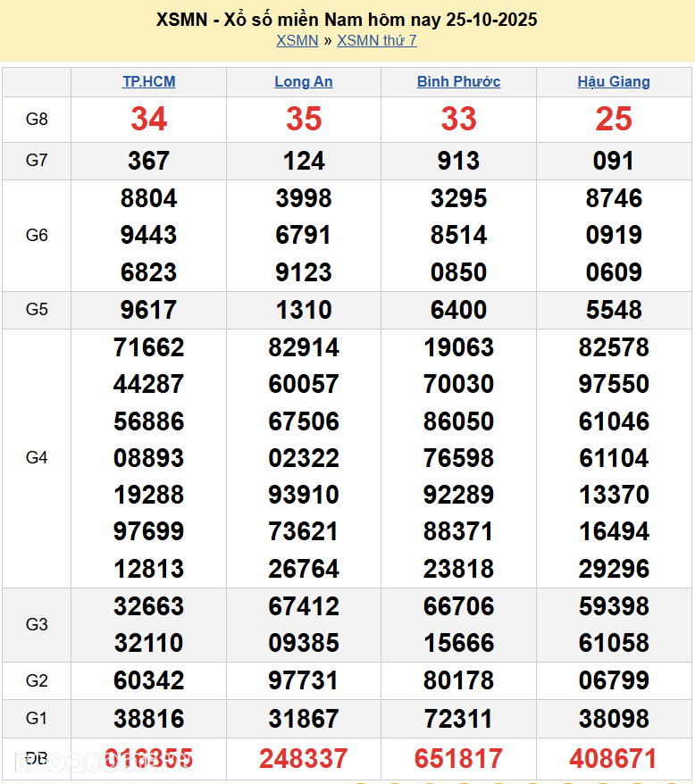
Task: Open the XSMN breadcrumb link
Action: click(297, 40)
